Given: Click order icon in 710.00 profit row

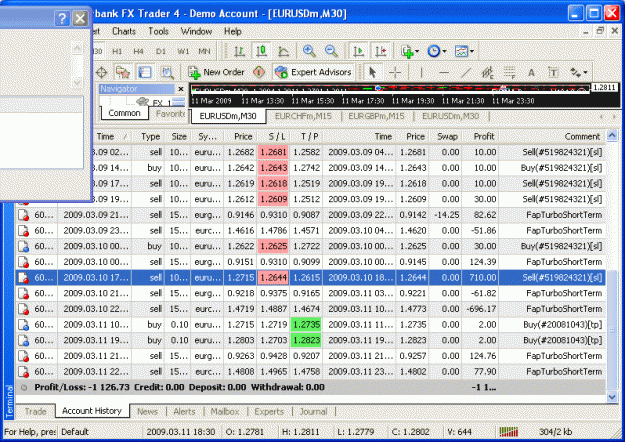Looking at the screenshot, I should click(23, 278).
